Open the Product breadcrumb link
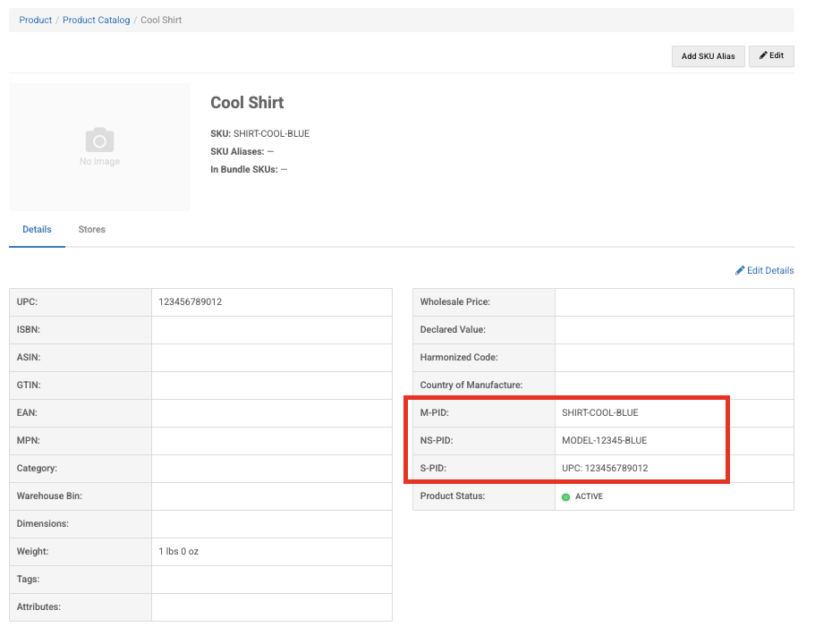 (36, 20)
